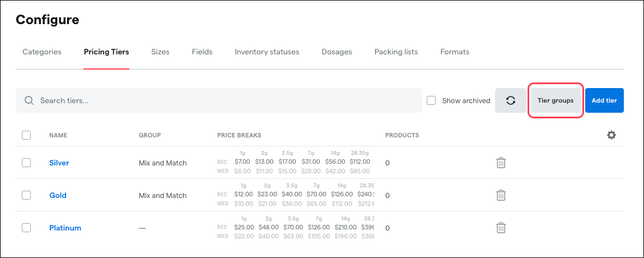Image resolution: width=644 pixels, height=258 pixels.
Task: Click Mix and Match in Gold row
Action: coord(162,195)
